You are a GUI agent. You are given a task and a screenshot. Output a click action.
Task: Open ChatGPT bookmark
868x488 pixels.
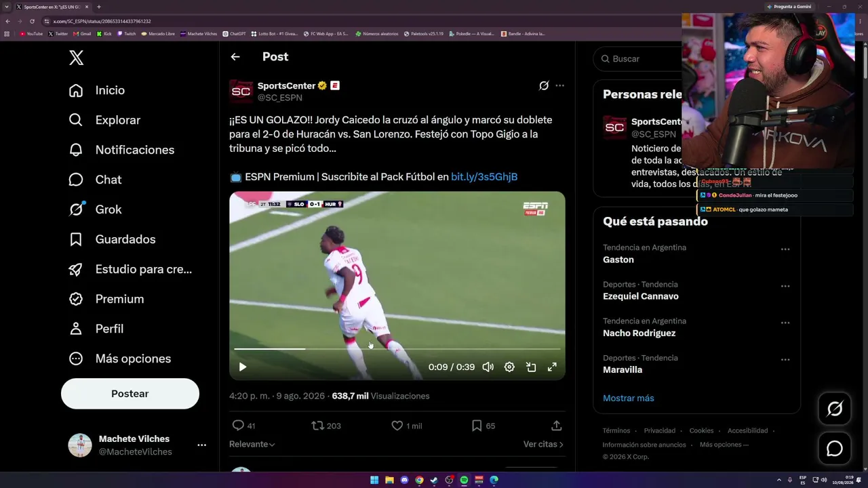coord(235,33)
